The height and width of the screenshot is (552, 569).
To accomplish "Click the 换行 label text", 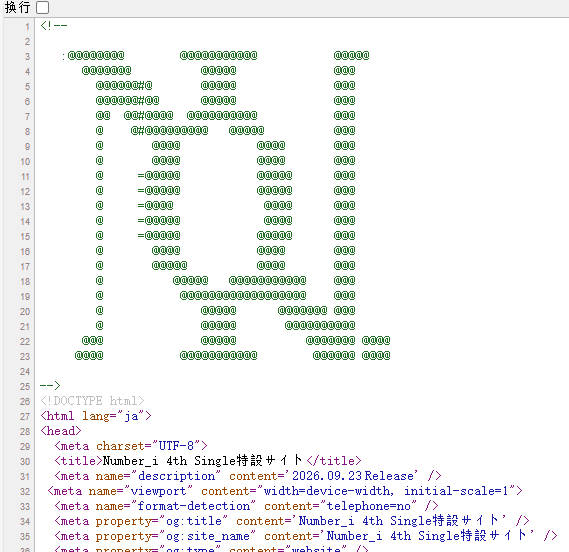I will coord(17,7).
